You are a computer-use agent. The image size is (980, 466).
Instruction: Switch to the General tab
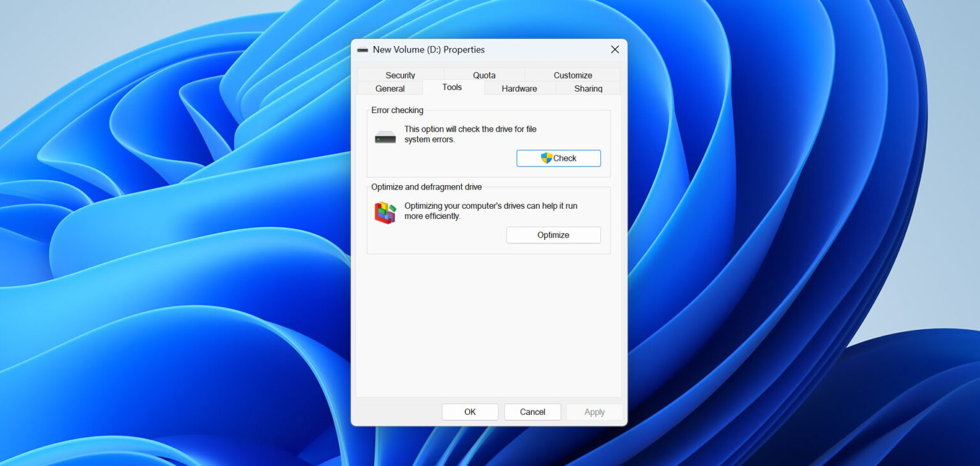[390, 89]
